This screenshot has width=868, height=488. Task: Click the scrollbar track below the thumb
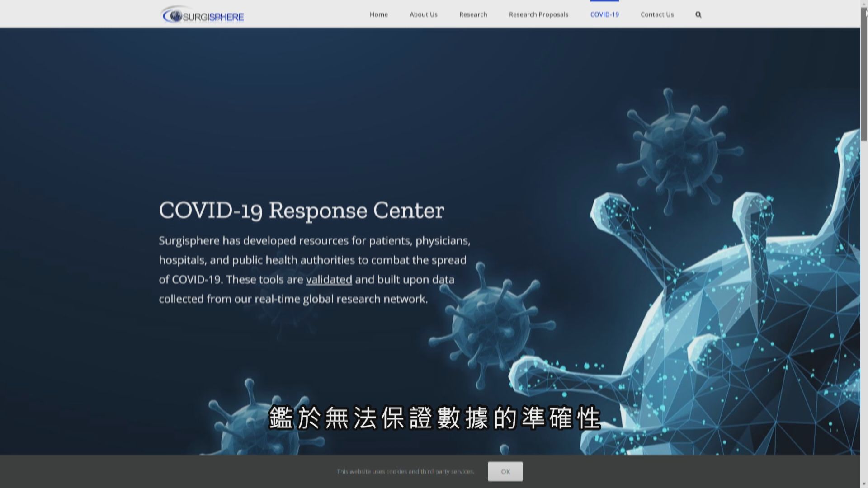864,294
